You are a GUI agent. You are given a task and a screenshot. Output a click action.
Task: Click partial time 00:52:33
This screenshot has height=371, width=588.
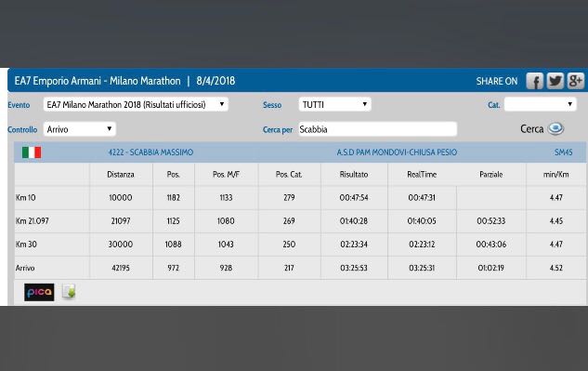point(490,220)
